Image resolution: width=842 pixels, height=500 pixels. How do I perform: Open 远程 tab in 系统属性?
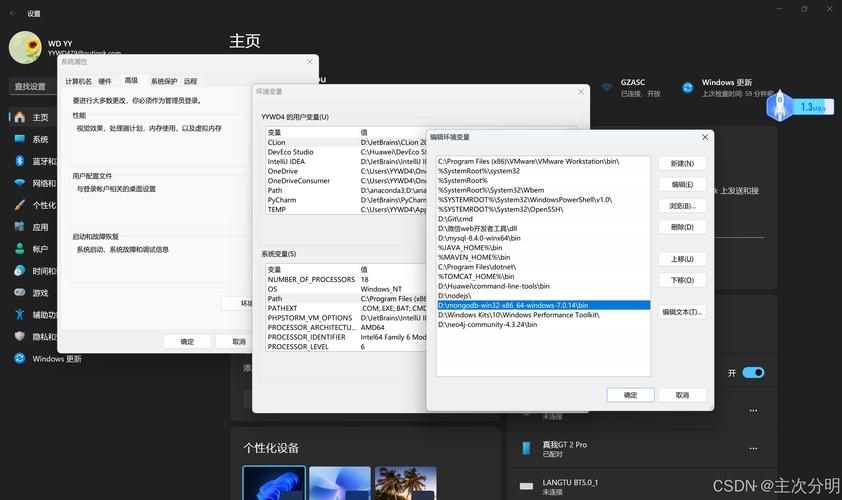coord(190,81)
